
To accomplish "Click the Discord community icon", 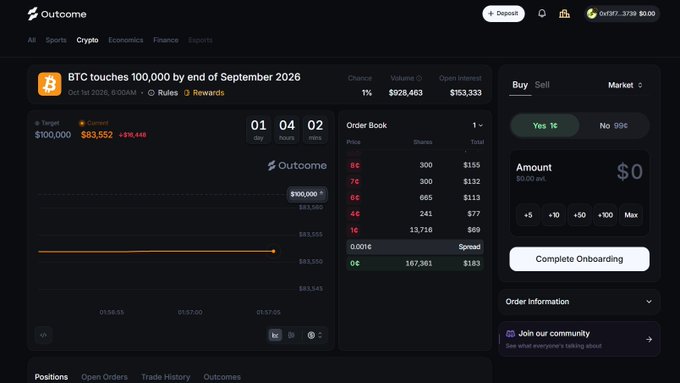I will click(x=510, y=334).
